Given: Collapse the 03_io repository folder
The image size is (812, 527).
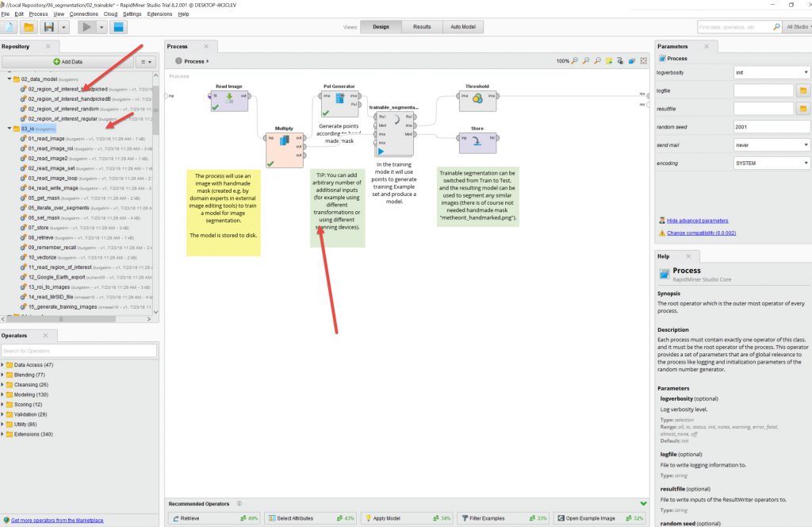Looking at the screenshot, I should [8, 128].
